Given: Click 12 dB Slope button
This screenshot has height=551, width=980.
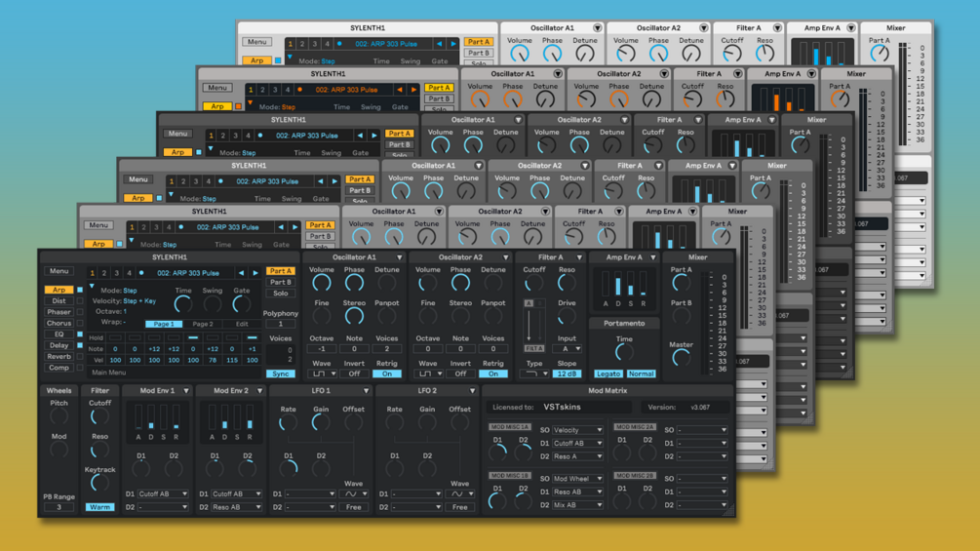Looking at the screenshot, I should [568, 374].
